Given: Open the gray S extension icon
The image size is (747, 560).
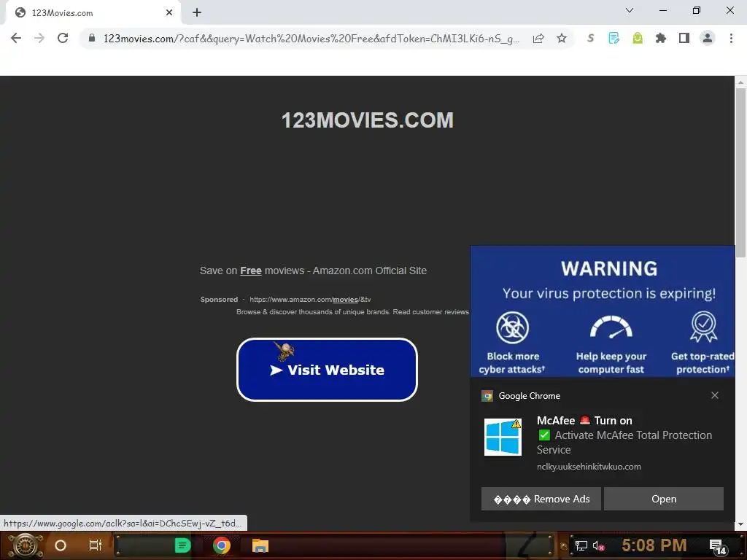Looking at the screenshot, I should click(590, 38).
